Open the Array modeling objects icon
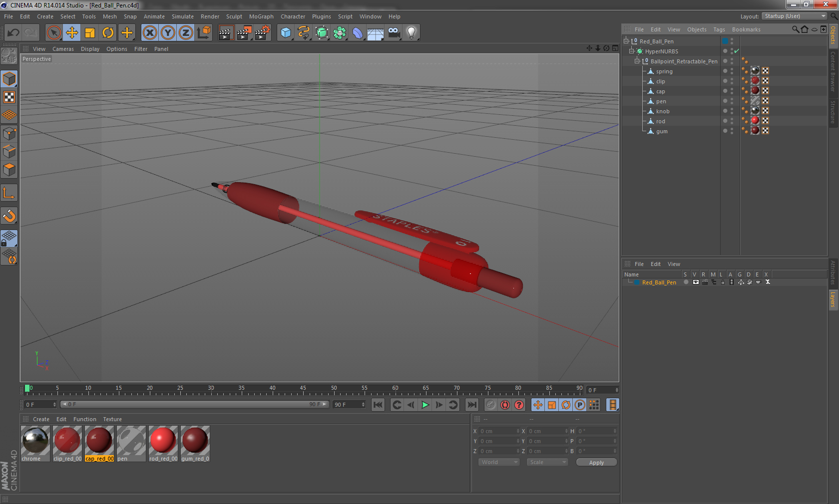Screen dimensions: 839x504 pos(340,33)
